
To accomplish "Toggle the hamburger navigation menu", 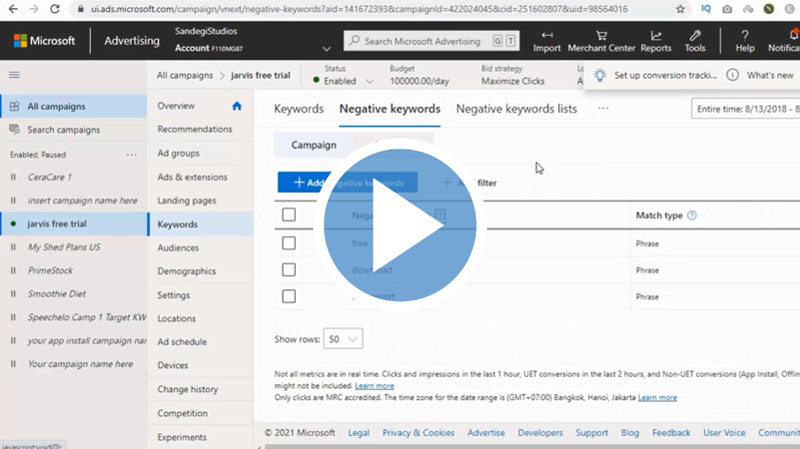I will (14, 75).
